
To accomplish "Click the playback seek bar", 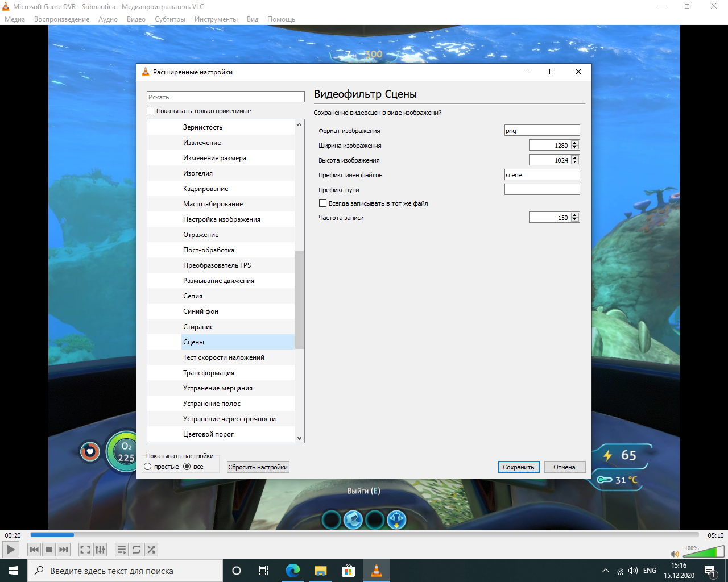I will [364, 535].
